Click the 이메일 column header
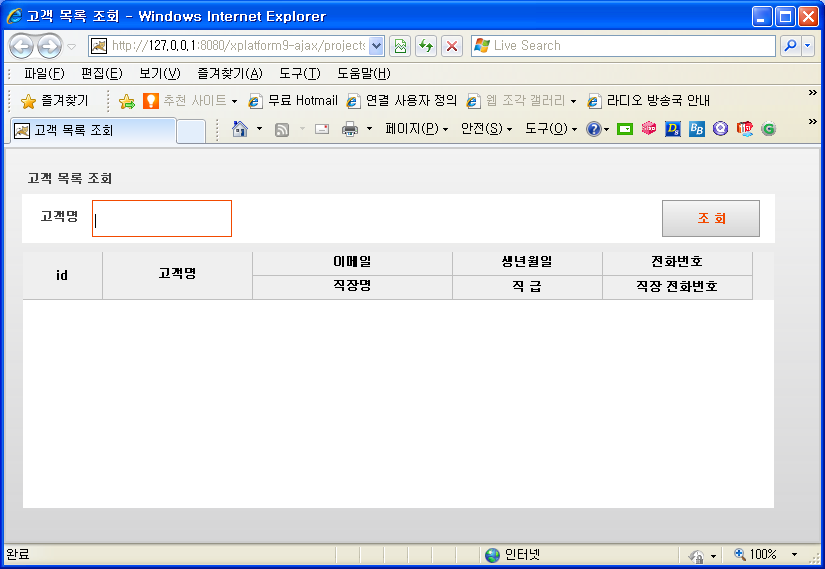 (x=353, y=263)
